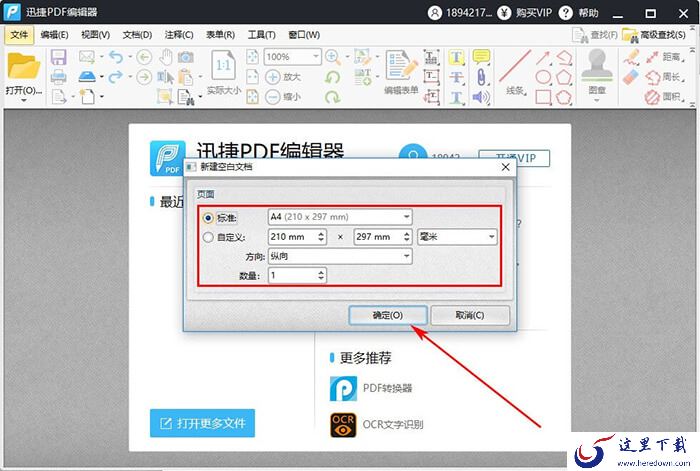Image resolution: width=700 pixels, height=471 pixels.
Task: Select the 自定义 custom radio button
Action: click(x=208, y=237)
